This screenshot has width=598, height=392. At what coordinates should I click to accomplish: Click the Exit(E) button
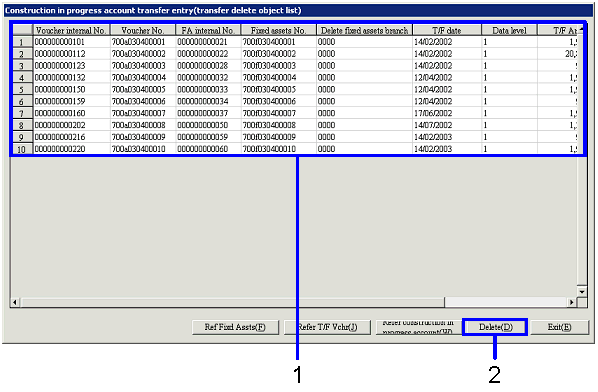click(559, 327)
